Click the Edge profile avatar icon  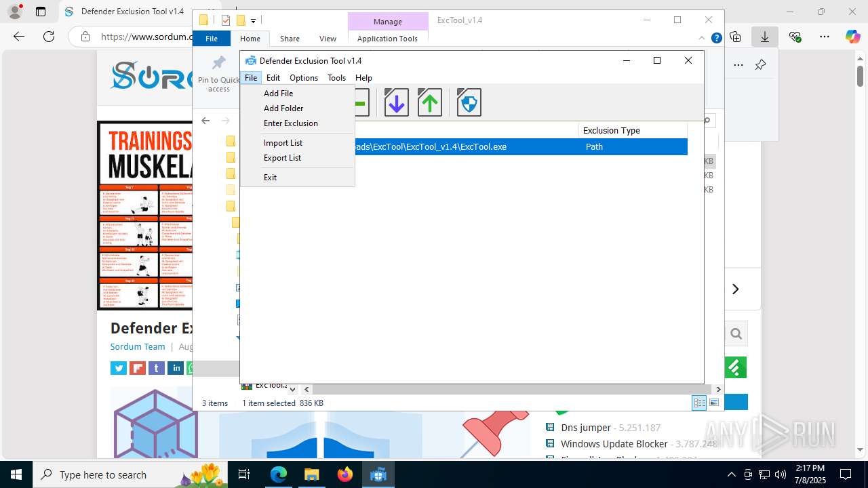(15, 12)
